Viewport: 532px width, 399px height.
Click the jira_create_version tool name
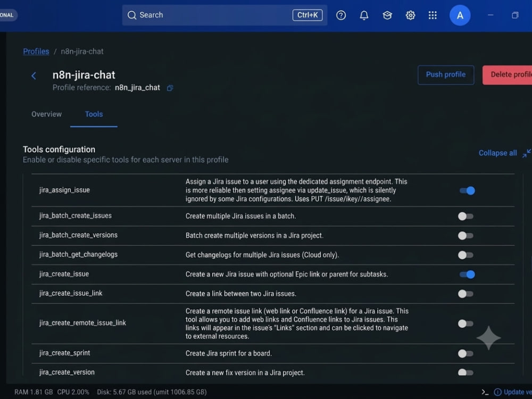pyautogui.click(x=67, y=372)
